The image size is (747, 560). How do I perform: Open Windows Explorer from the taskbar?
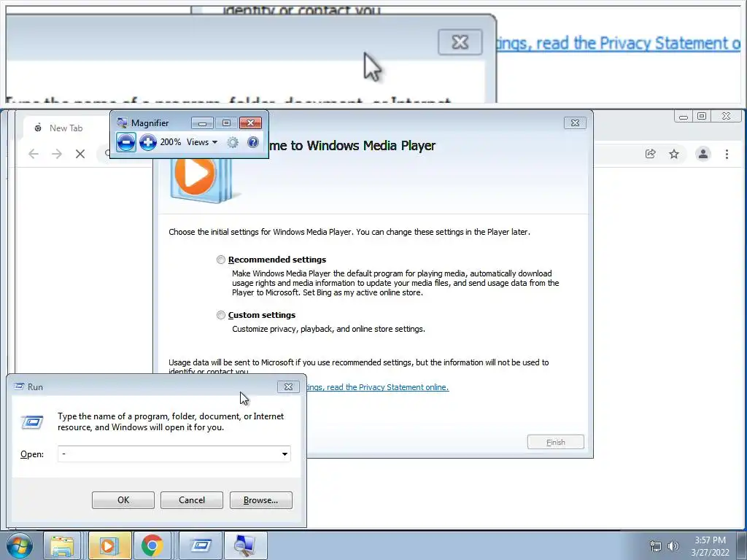click(62, 545)
